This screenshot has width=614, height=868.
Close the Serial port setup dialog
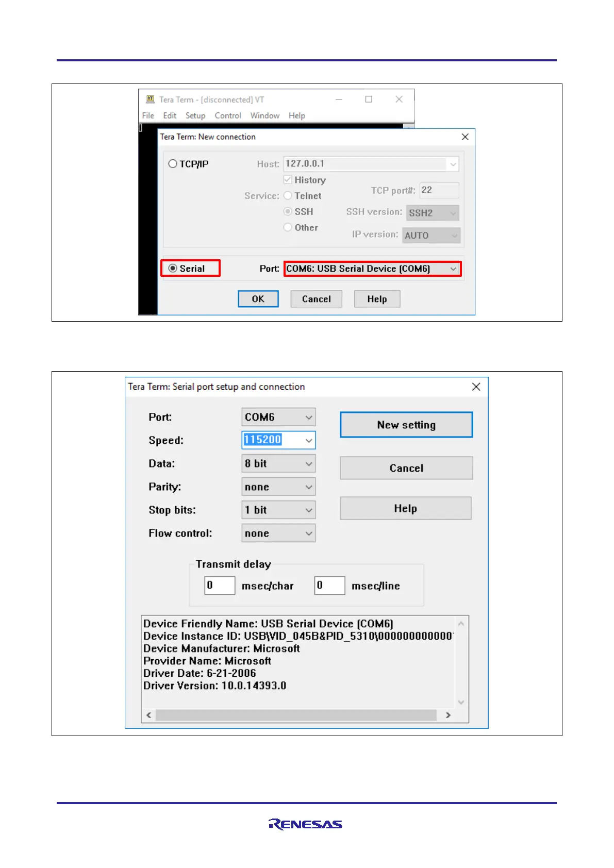[x=476, y=387]
